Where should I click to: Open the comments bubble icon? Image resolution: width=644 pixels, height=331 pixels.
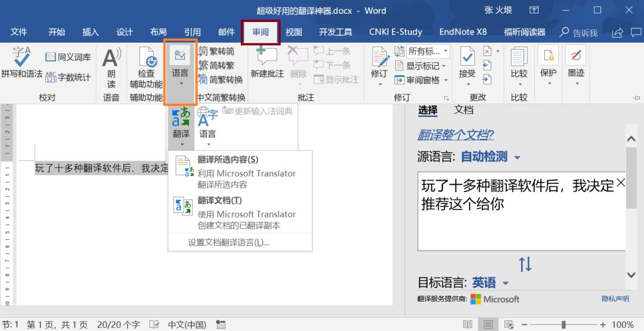636,32
